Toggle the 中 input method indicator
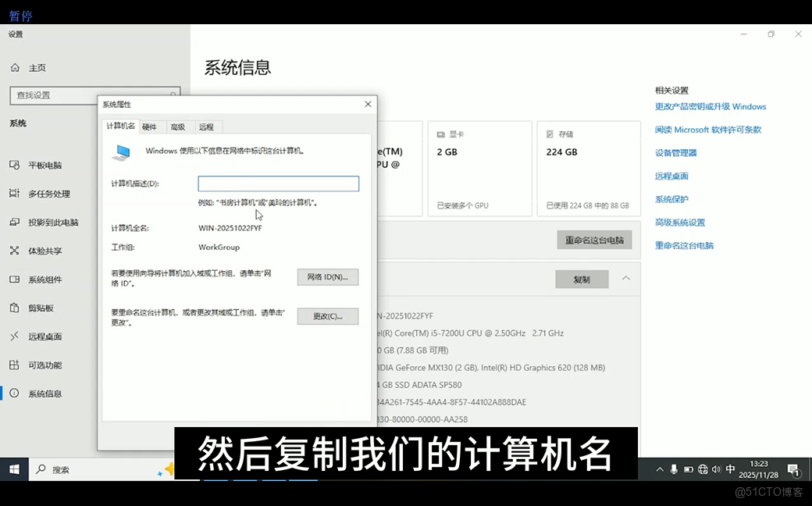 click(731, 469)
